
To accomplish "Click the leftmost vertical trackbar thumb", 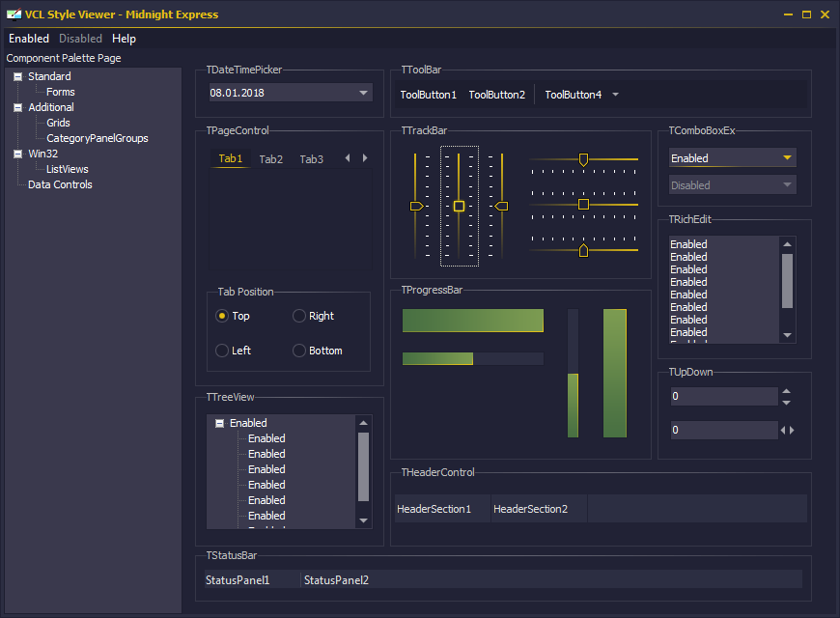I will (x=416, y=207).
